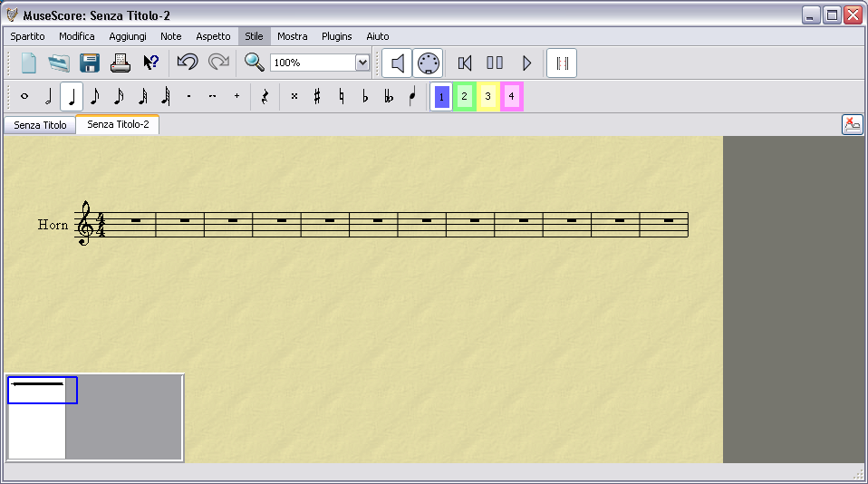Image resolution: width=868 pixels, height=484 pixels.
Task: Open the Note menu
Action: click(171, 36)
